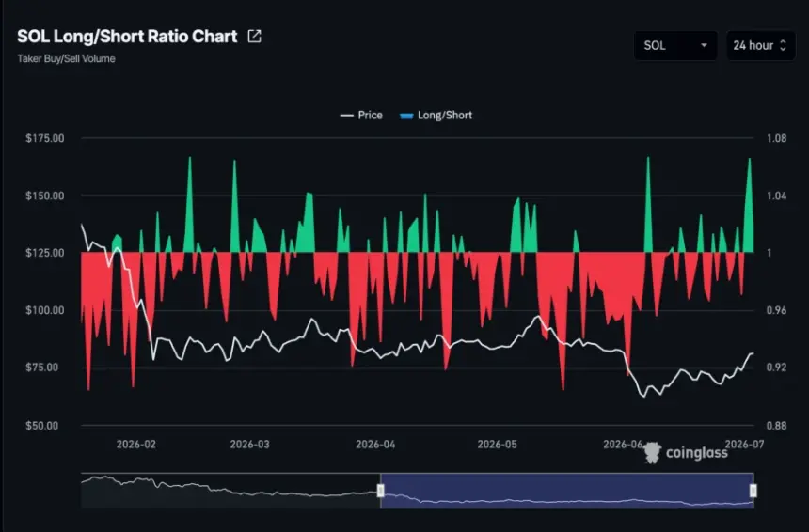Click the blue Long/Short legend marker
Image resolution: width=809 pixels, height=532 pixels.
coord(406,116)
